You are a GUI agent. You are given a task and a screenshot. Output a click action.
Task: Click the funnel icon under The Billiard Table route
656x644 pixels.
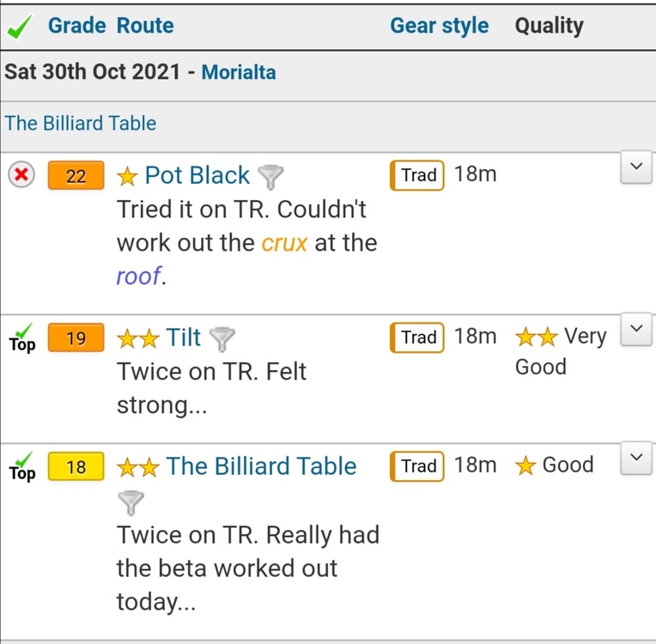[x=130, y=501]
